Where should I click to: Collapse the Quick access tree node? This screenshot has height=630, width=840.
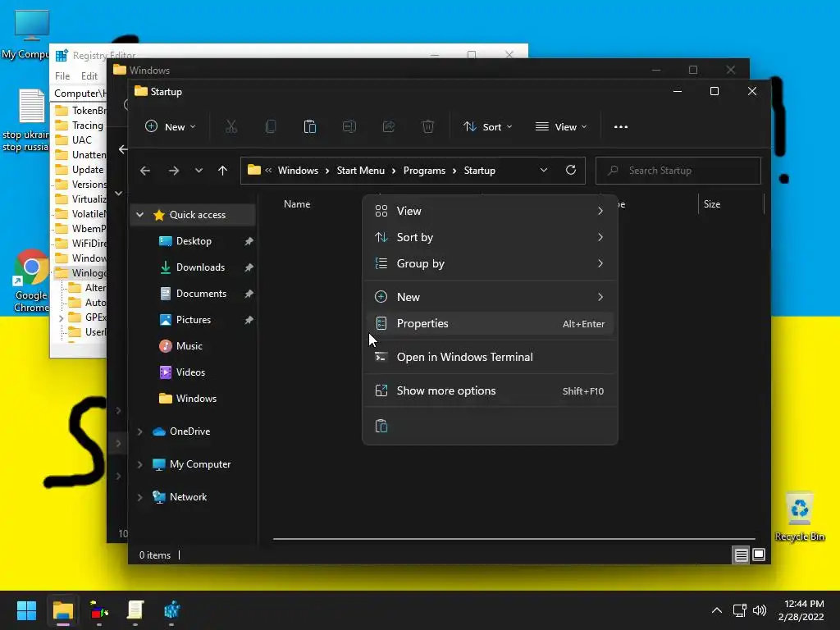pos(139,215)
